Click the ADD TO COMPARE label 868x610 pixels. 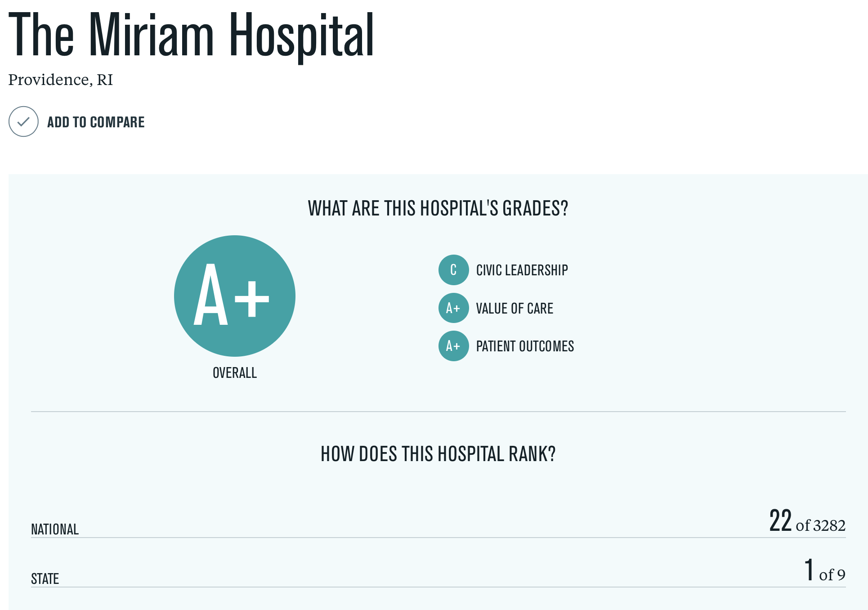[96, 122]
